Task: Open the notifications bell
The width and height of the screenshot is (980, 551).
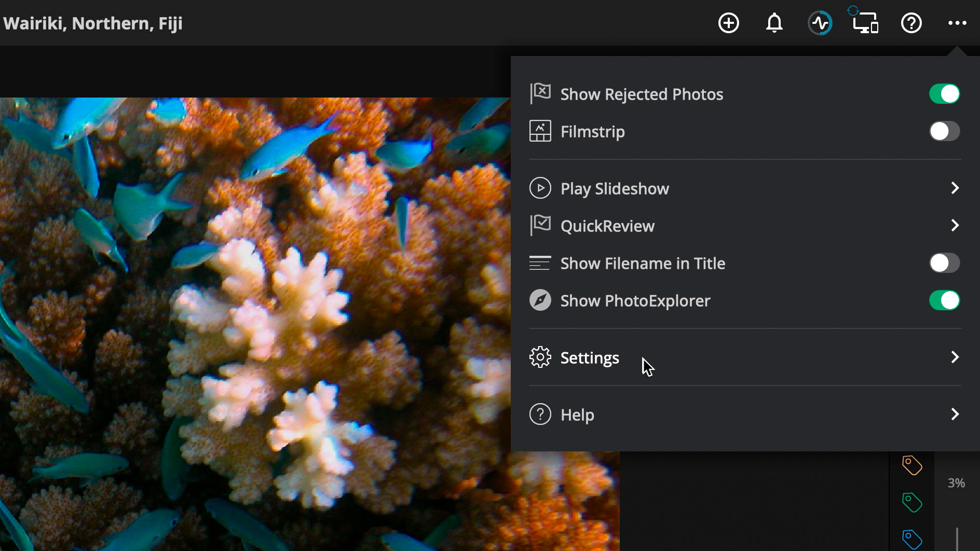Action: tap(774, 23)
